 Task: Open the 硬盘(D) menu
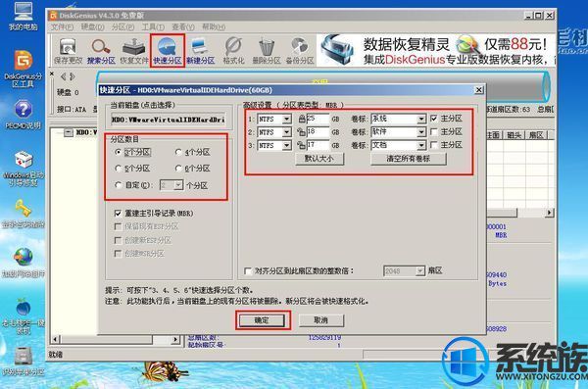pyautogui.click(x=92, y=27)
